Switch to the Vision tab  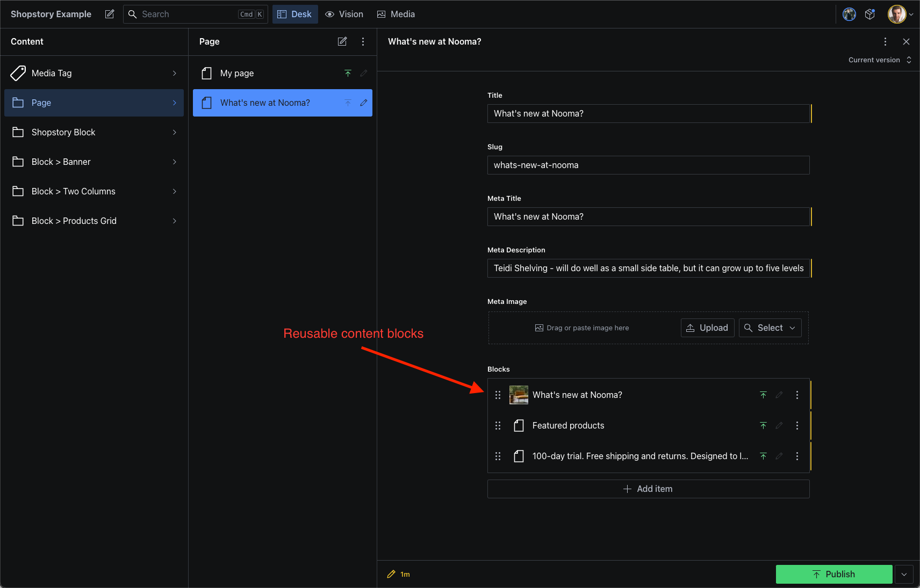(x=344, y=14)
